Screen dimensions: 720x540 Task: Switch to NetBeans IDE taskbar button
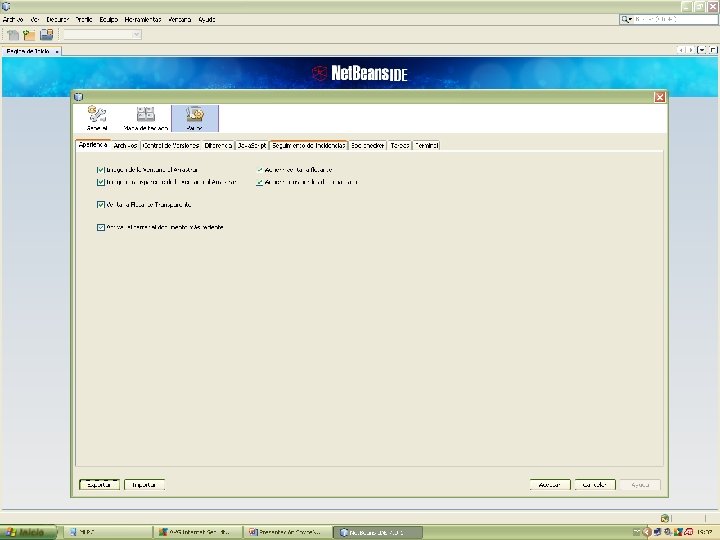click(x=377, y=532)
